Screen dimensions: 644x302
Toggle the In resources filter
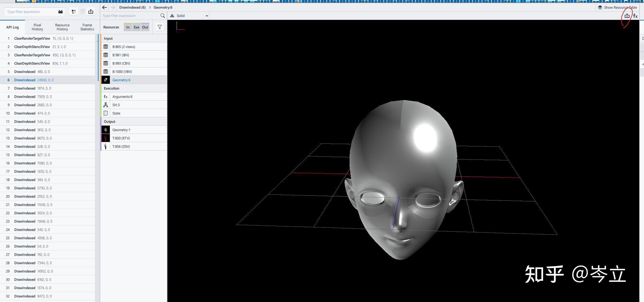(128, 27)
